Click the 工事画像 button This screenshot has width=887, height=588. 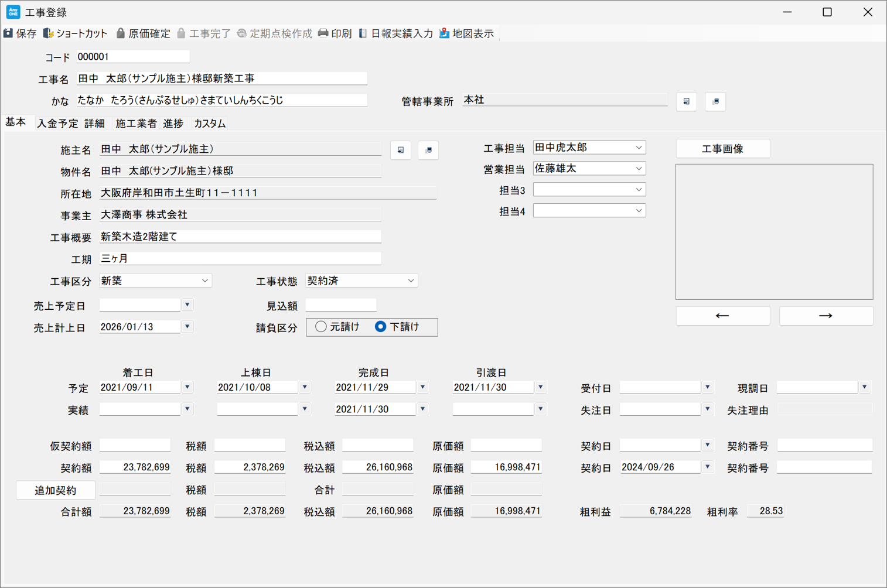click(x=722, y=149)
